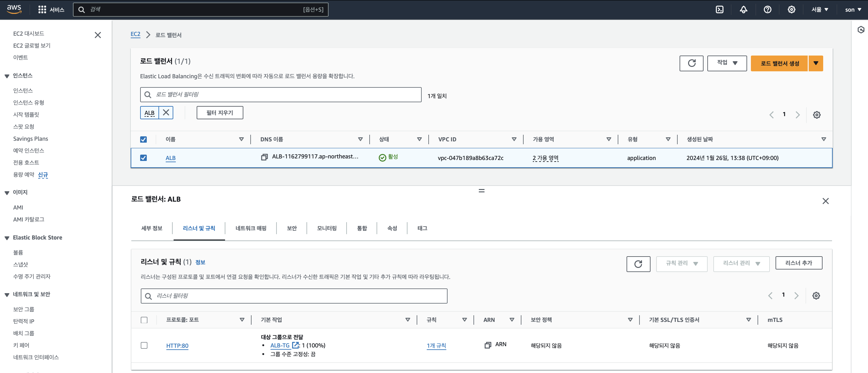The height and width of the screenshot is (373, 868).
Task: Open the top bar settings gear
Action: [791, 9]
